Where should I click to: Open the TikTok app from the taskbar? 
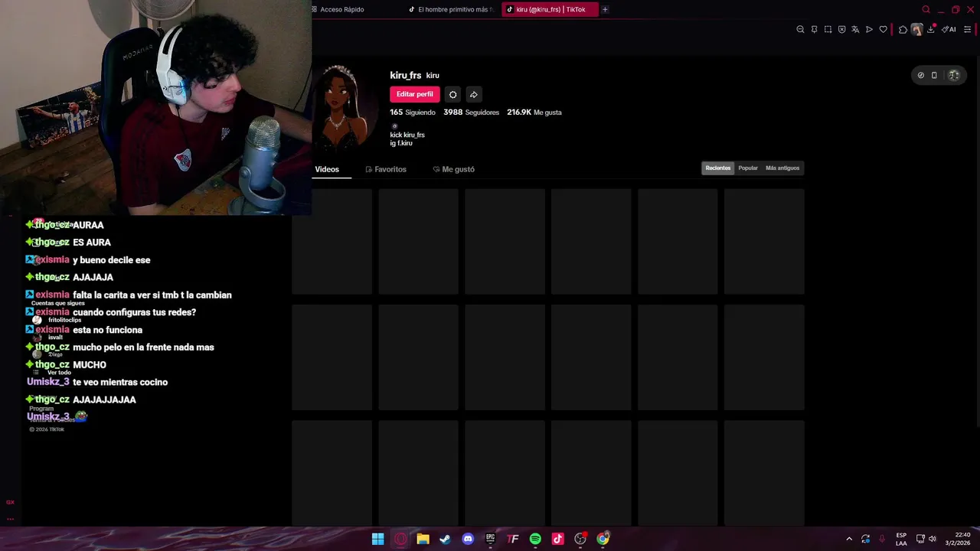click(557, 539)
